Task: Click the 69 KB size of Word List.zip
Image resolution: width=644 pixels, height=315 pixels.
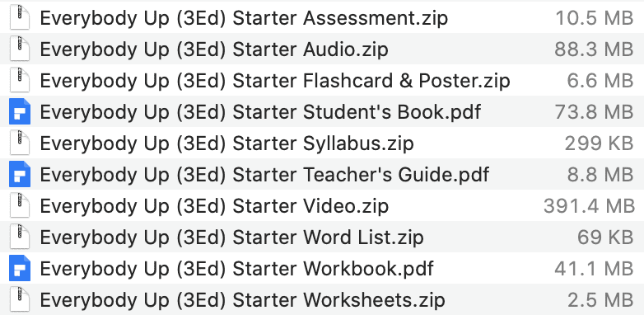Action: coord(605,237)
